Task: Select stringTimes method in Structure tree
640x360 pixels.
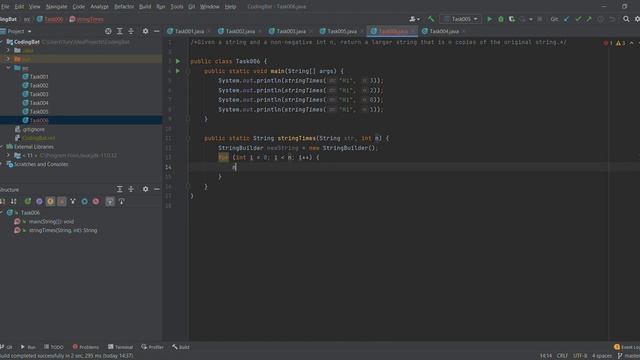Action: point(63,230)
